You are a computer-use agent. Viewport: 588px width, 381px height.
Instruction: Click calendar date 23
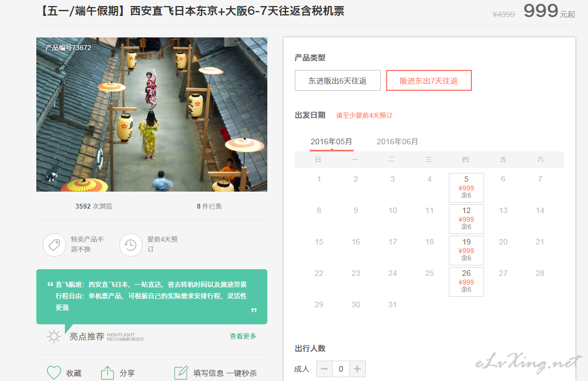pos(355,273)
